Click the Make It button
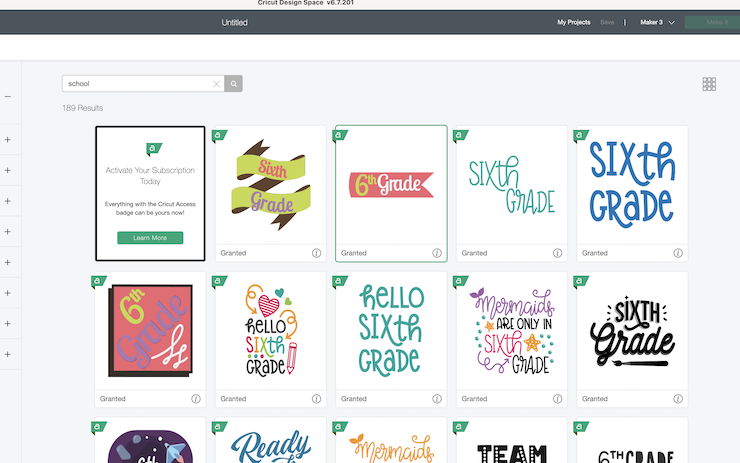The height and width of the screenshot is (463, 740). click(x=714, y=22)
